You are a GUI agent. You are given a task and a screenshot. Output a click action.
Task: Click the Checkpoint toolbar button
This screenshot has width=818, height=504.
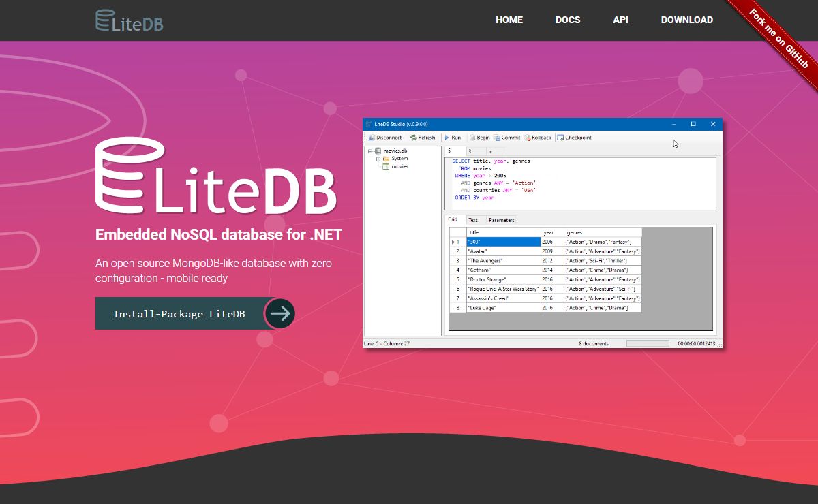click(x=574, y=138)
